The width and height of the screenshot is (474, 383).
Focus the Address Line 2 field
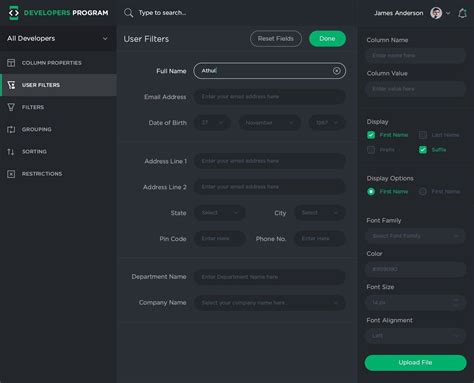point(270,187)
